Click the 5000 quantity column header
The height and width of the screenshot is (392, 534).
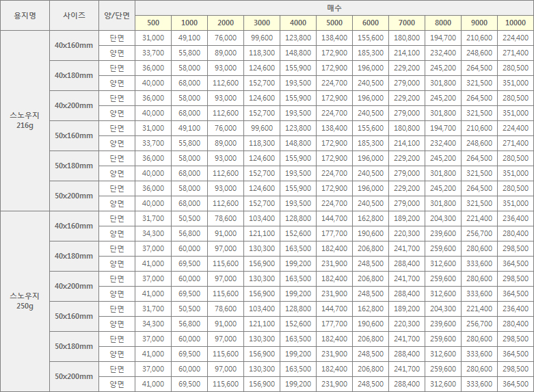[x=334, y=23]
